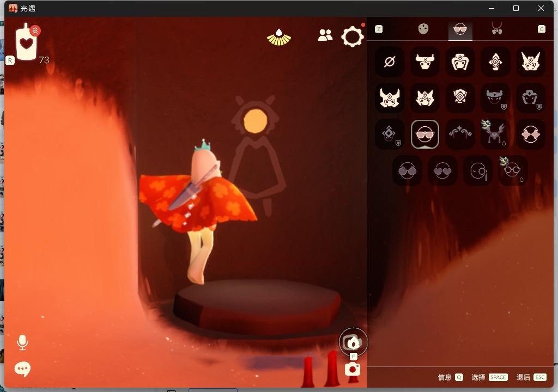Open 信息 info with Q button

(450, 377)
